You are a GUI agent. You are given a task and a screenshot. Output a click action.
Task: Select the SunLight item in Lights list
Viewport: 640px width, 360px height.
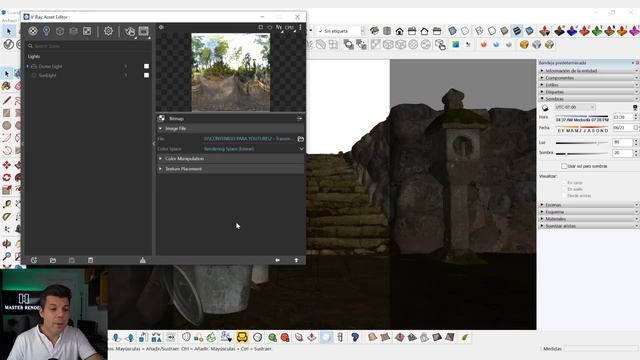[x=47, y=75]
